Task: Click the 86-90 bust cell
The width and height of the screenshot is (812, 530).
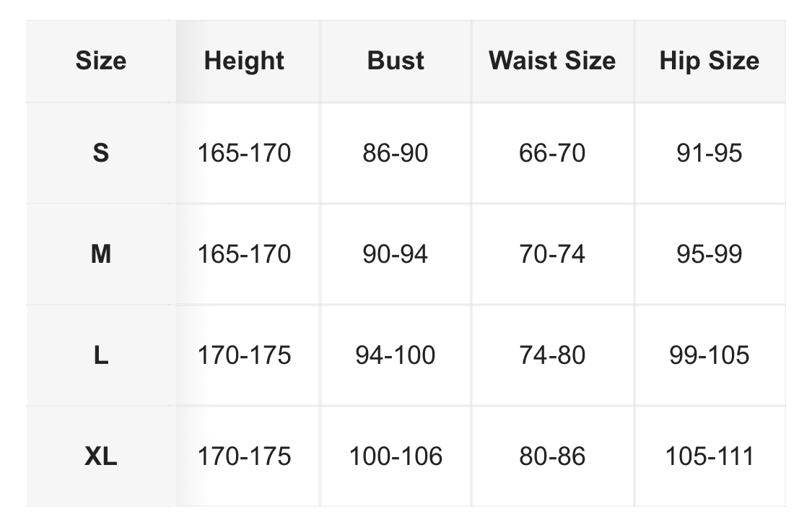Action: click(x=396, y=153)
